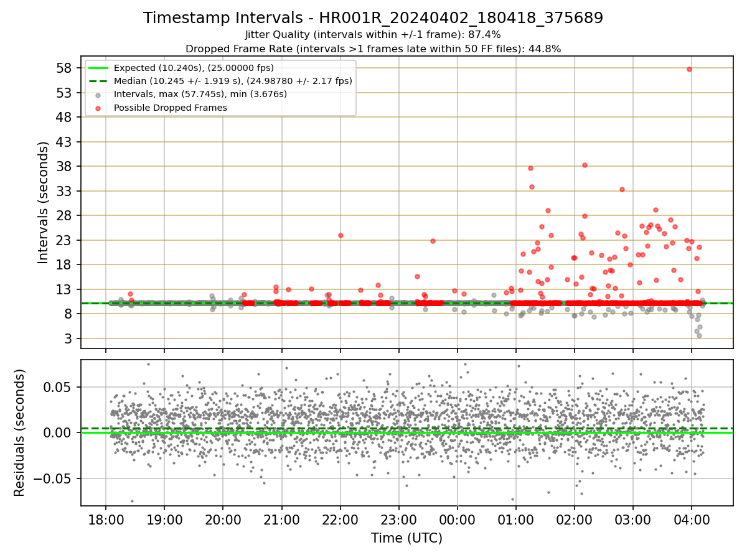Click the plot title 'Timestamp Intervals - HR001R_20240402_180418_375689'
This screenshot has width=747, height=560.
click(x=373, y=18)
